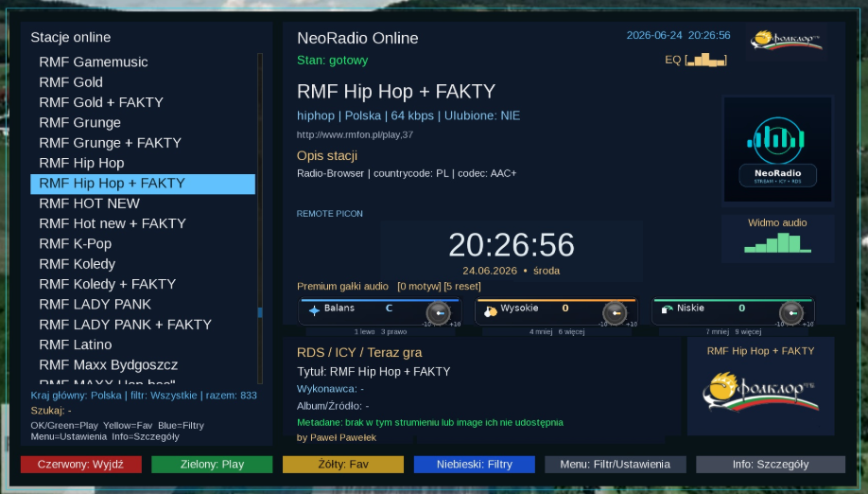Click the Metadane brak w tym strumieniu message
The height and width of the screenshot is (494, 868).
[x=430, y=423]
